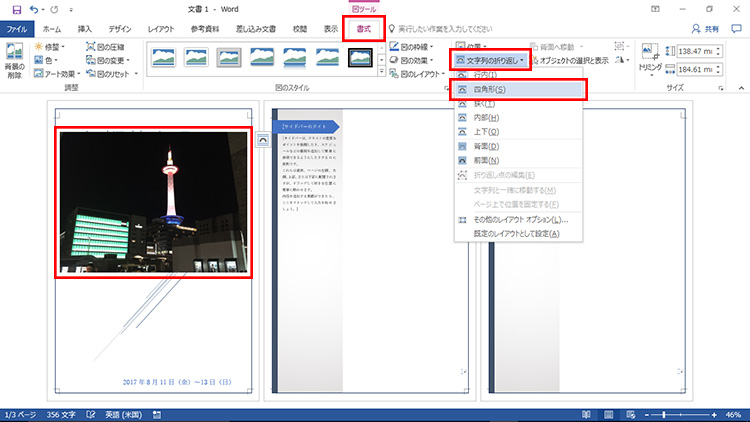Switch to the 挿入 (Insert) ribbon tab
750x422 pixels.
pos(85,29)
